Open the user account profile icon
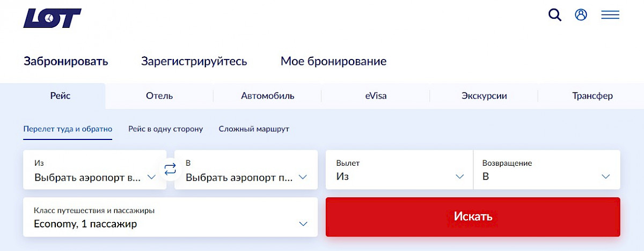This screenshot has width=644, height=251. coord(581,14)
